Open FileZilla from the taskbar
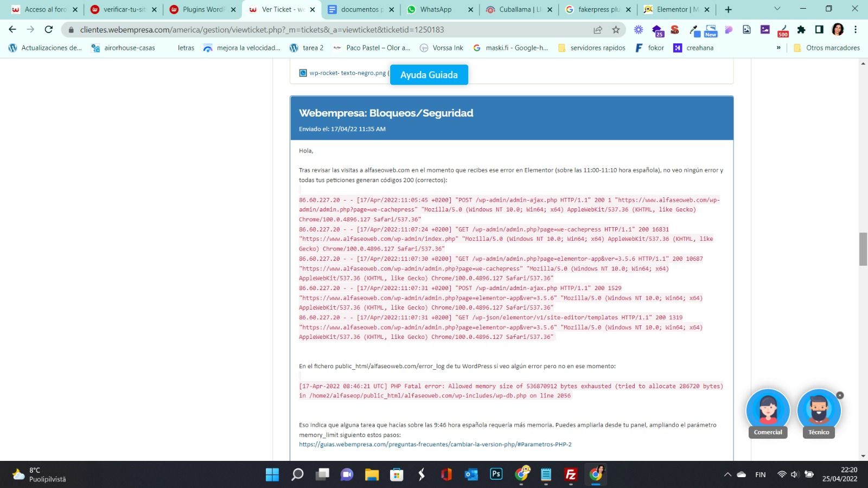Viewport: 868px width, 488px height. (571, 474)
